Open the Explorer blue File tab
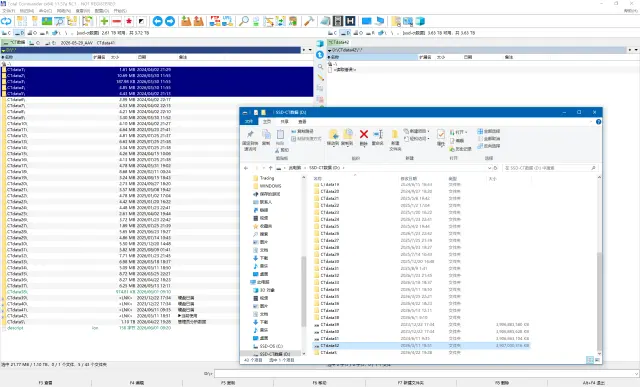Image resolution: width=640 pixels, height=387 pixels. (249, 122)
